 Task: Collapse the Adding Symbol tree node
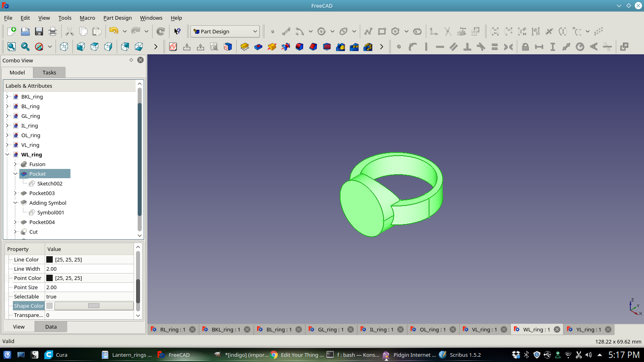click(x=15, y=203)
